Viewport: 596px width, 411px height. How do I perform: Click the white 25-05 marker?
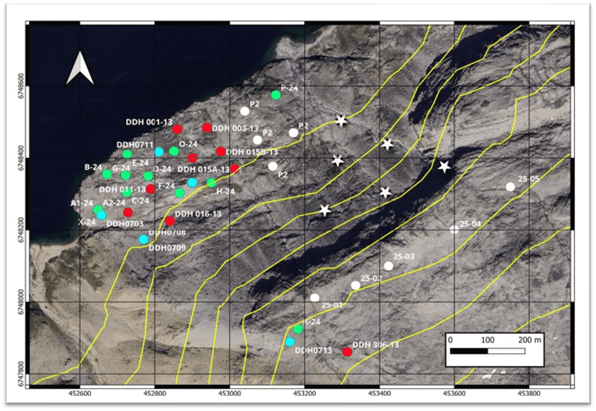[x=510, y=187]
